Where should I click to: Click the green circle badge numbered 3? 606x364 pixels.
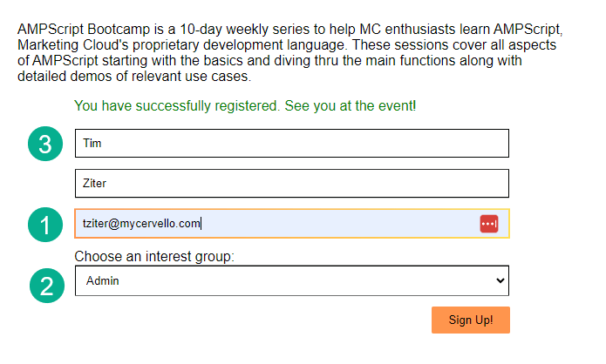tap(45, 145)
